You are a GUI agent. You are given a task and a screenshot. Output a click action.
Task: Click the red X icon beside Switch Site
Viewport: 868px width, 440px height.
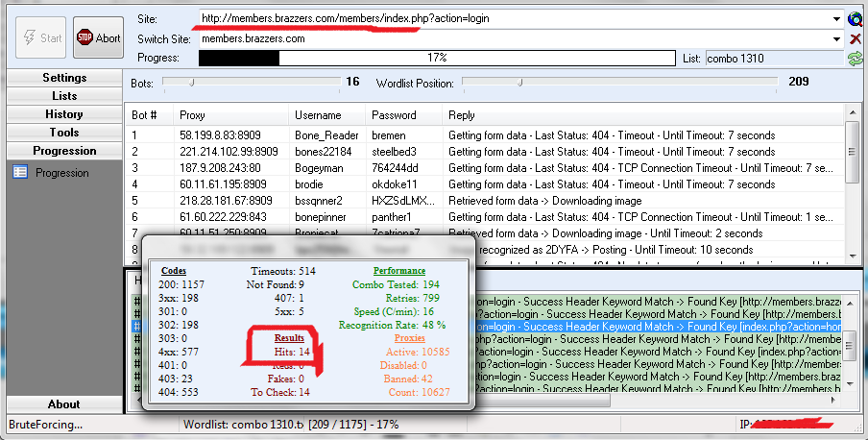click(x=856, y=38)
